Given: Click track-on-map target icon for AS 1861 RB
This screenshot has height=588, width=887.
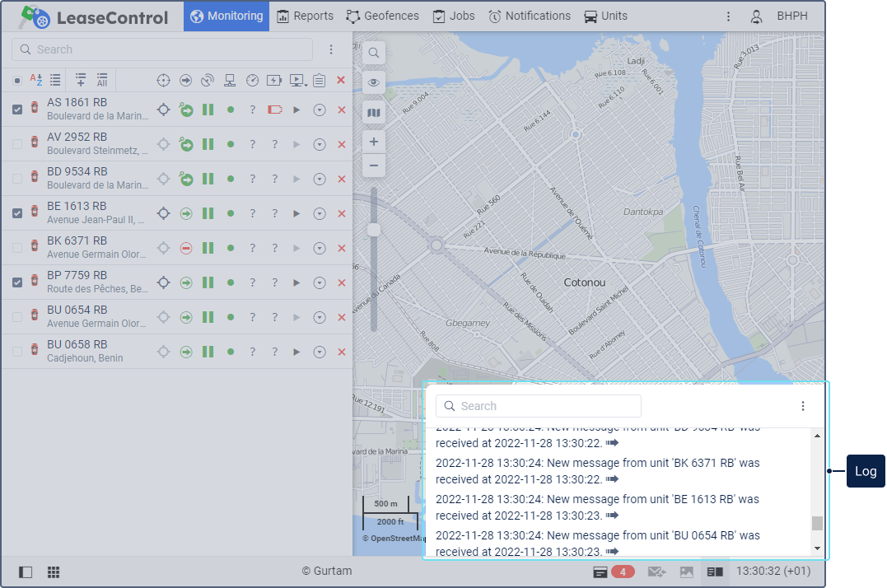Looking at the screenshot, I should pyautogui.click(x=164, y=110).
